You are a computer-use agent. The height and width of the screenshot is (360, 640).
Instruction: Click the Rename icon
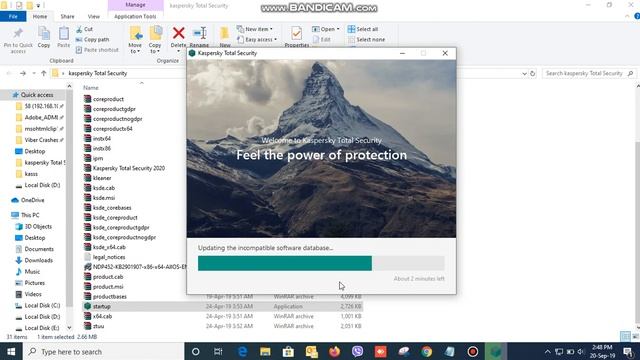(x=200, y=33)
